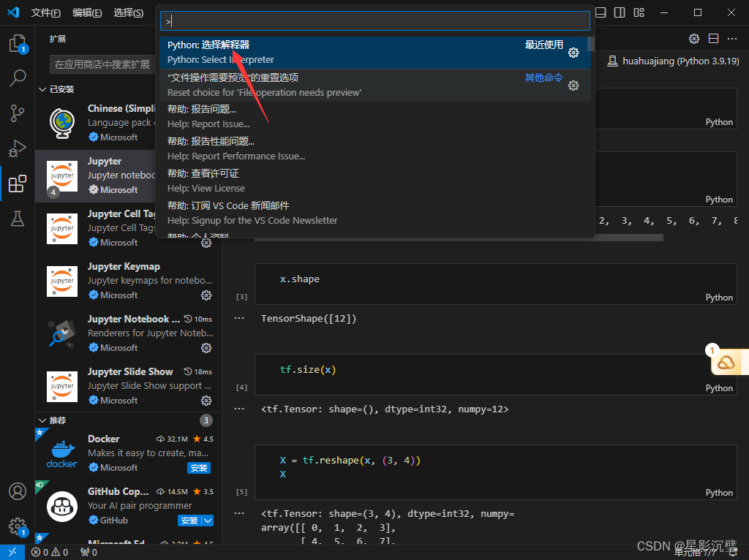749x560 pixels.
Task: Open the Run and Debug view
Action: (x=18, y=148)
